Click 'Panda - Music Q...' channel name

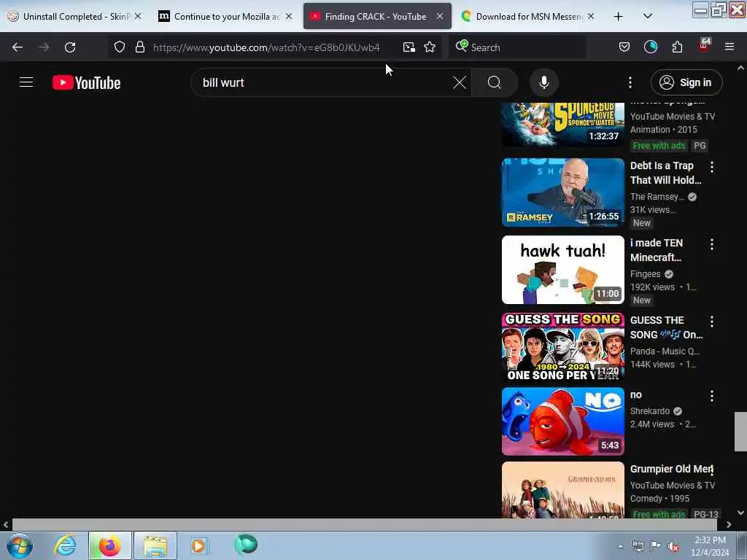665,351
